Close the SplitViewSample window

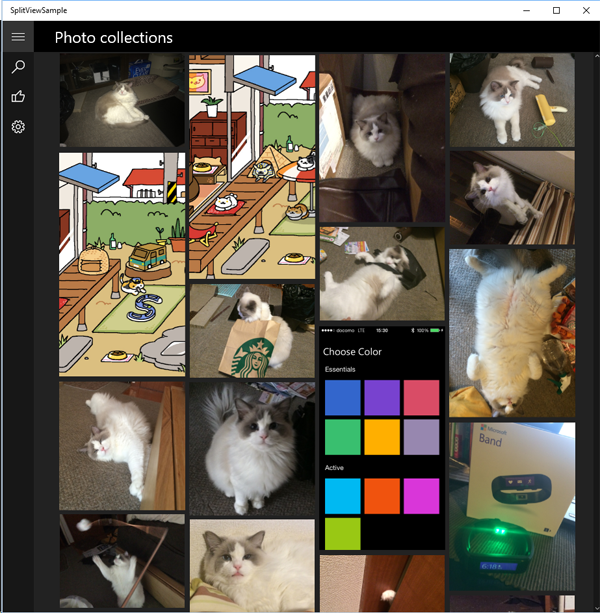pos(586,11)
